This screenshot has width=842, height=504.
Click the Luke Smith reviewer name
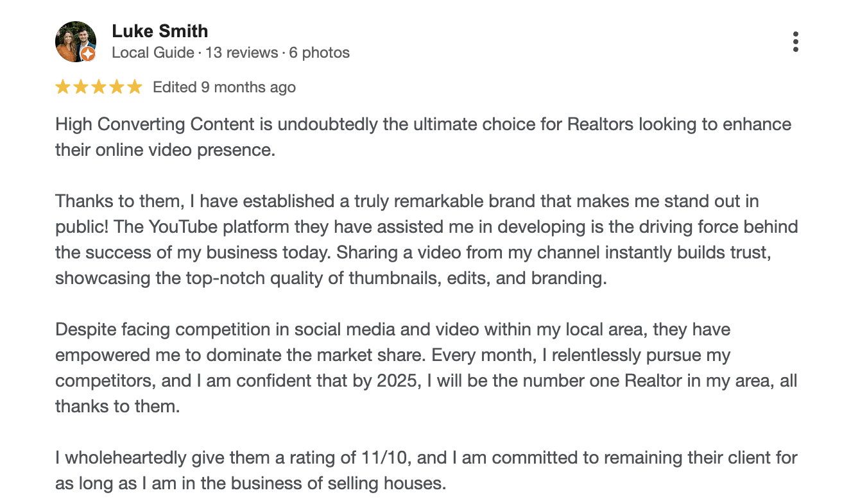[160, 31]
